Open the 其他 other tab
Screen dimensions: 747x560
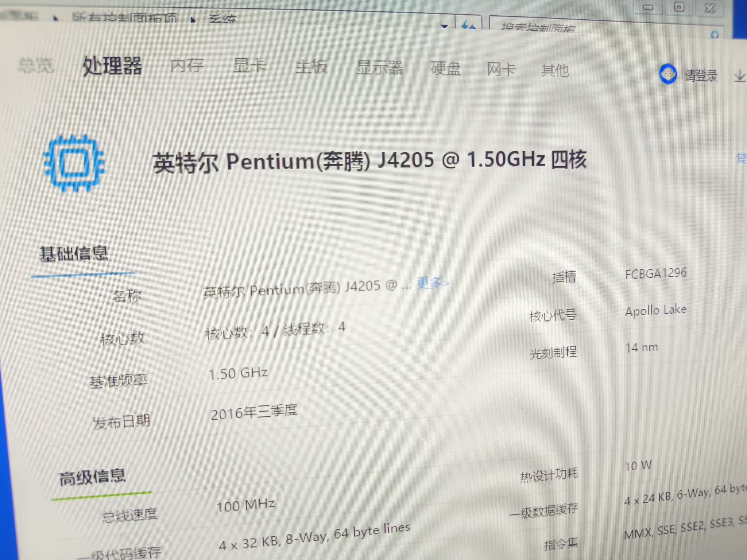[x=555, y=70]
